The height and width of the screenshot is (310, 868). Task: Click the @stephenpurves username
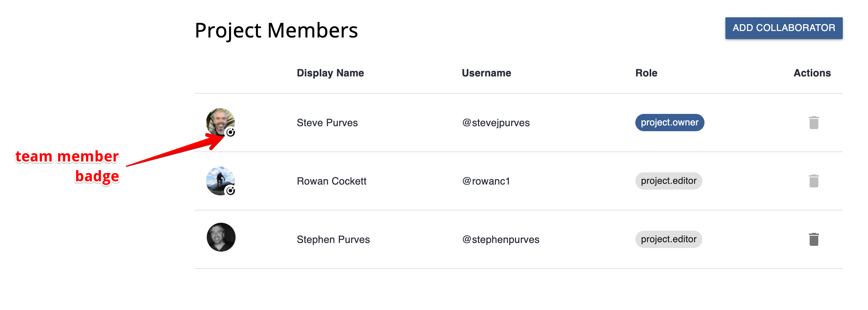(501, 240)
